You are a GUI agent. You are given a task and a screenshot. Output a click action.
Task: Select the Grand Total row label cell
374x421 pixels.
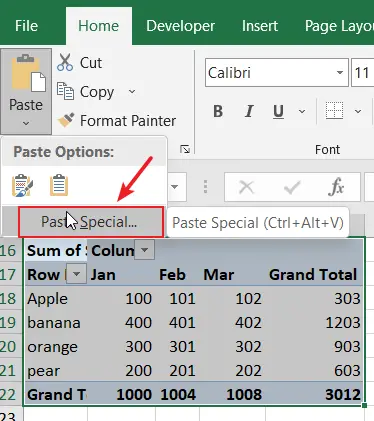[56, 395]
